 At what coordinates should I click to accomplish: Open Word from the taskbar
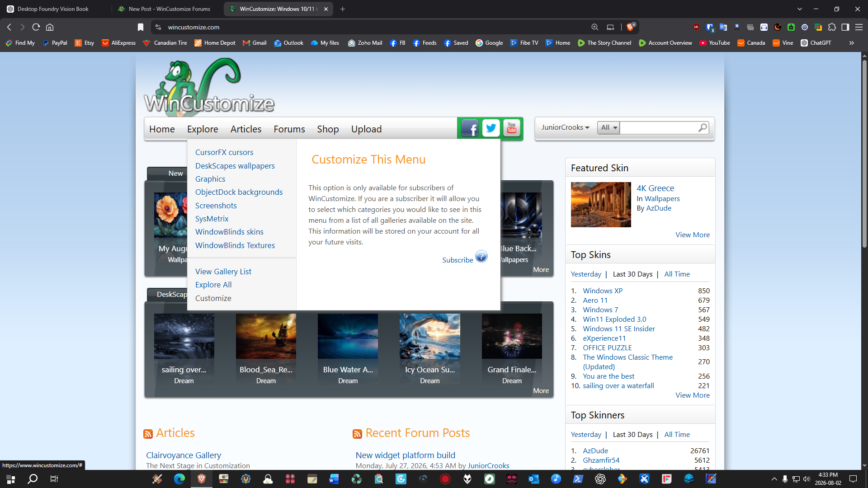tap(334, 479)
